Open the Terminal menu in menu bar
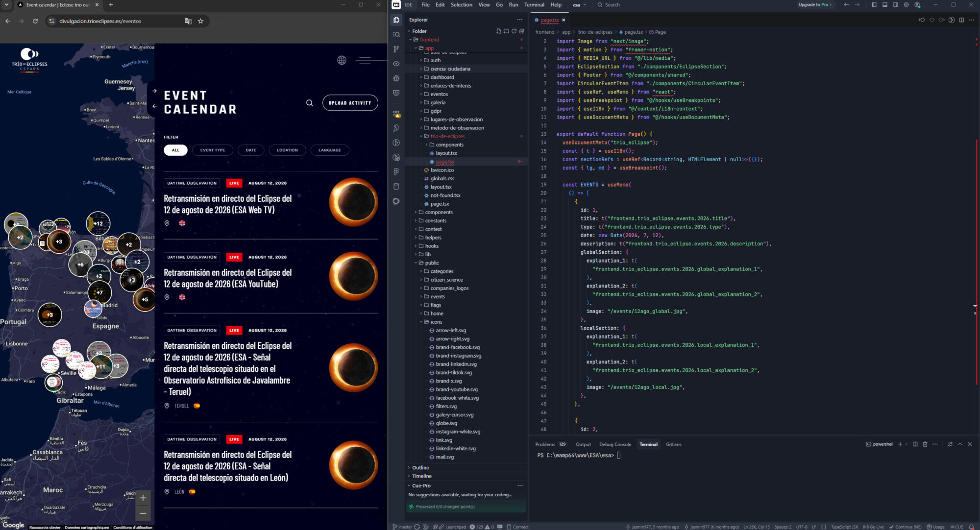The width and height of the screenshot is (980, 530). (x=534, y=5)
